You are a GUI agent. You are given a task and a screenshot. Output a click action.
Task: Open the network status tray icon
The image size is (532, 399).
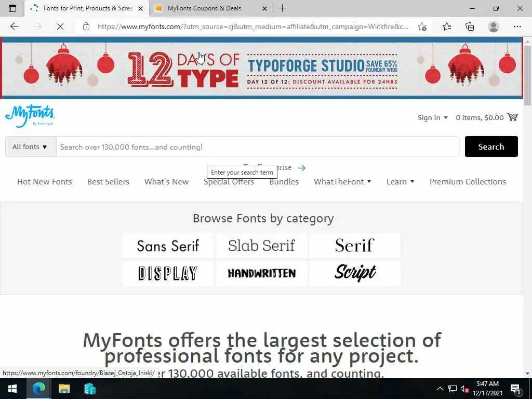point(453,389)
